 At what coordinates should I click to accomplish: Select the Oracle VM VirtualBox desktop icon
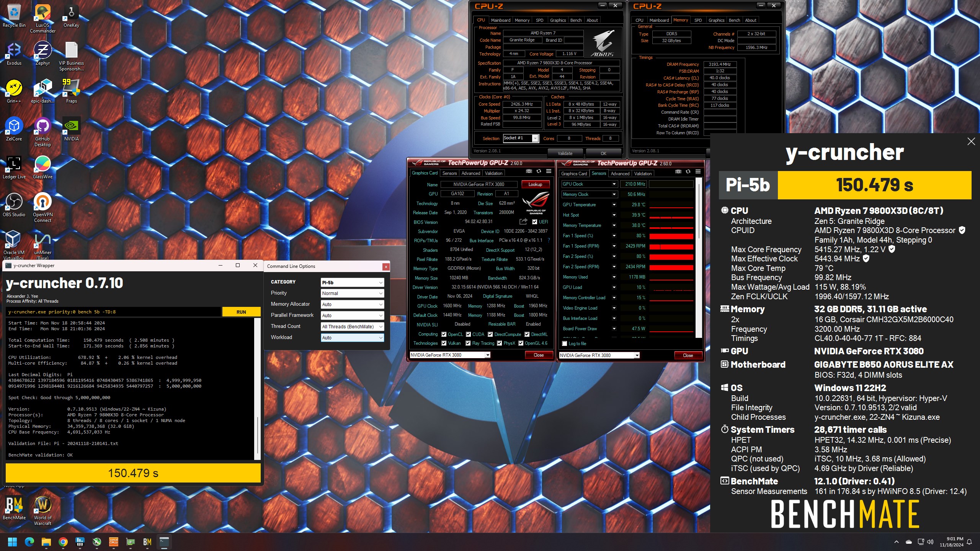(14, 245)
